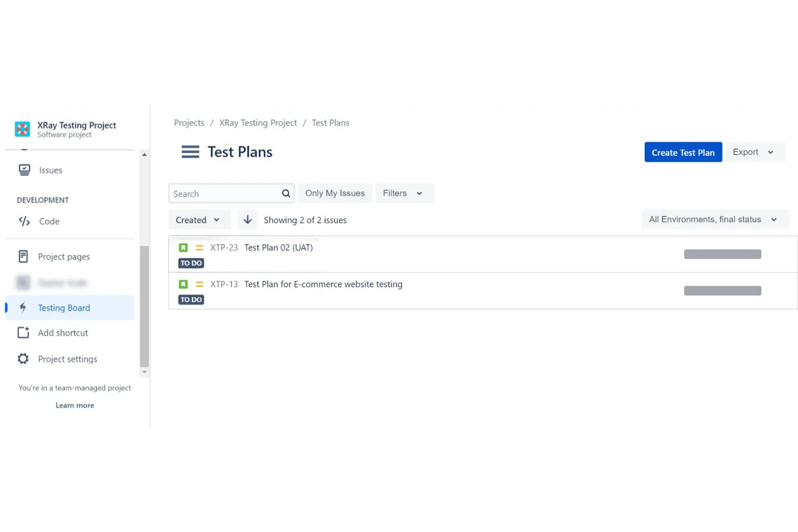Navigate to the Projects breadcrumb
Image resolution: width=798 pixels, height=532 pixels.
(x=189, y=123)
